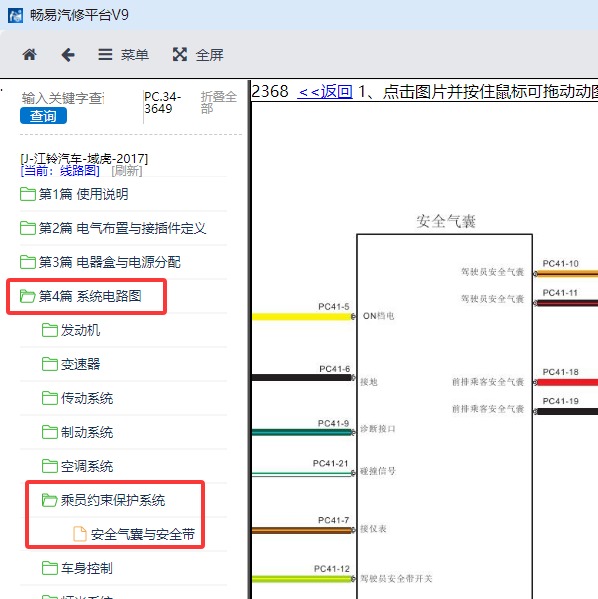Click the PC41-21 pin label
The width and height of the screenshot is (598, 599).
(331, 464)
